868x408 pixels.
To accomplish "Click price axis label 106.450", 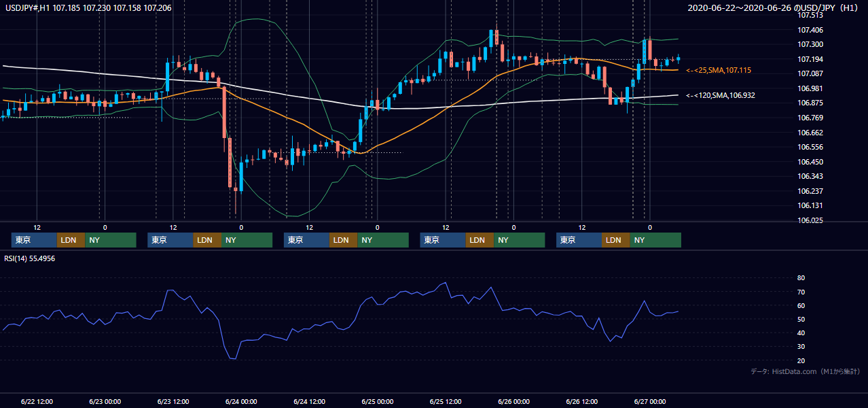I will pyautogui.click(x=811, y=162).
